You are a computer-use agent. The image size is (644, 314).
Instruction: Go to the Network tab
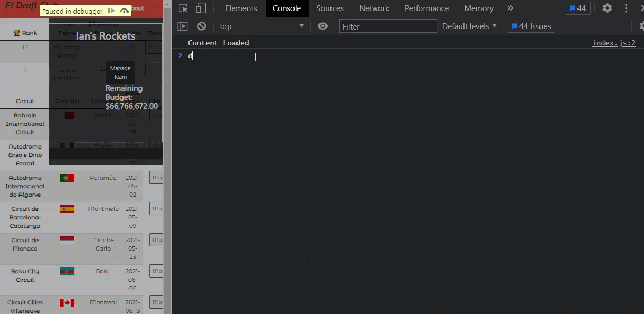coord(374,8)
